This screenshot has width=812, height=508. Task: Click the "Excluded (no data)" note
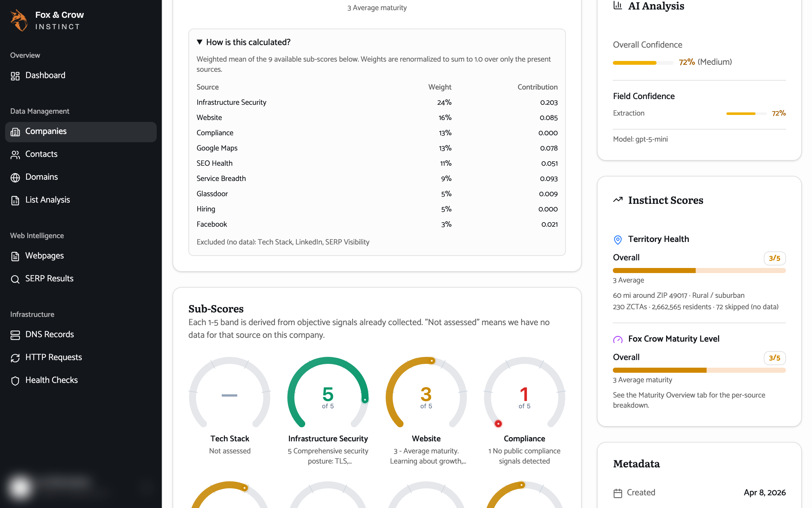click(283, 242)
